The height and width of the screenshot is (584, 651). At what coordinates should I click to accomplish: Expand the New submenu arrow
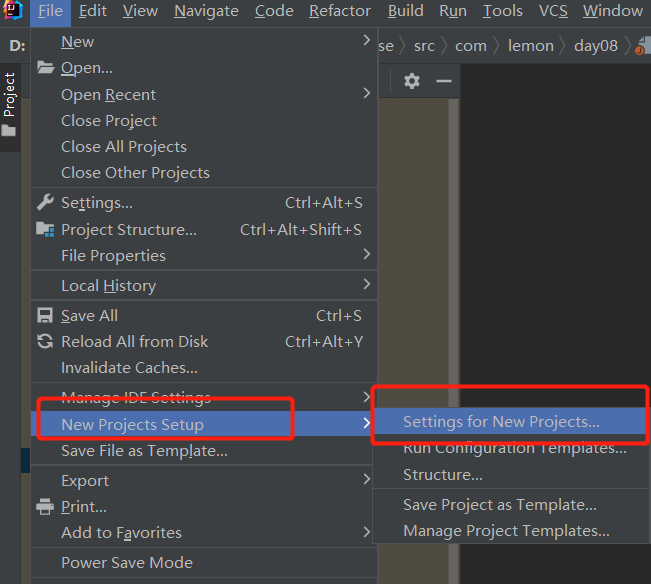click(367, 41)
